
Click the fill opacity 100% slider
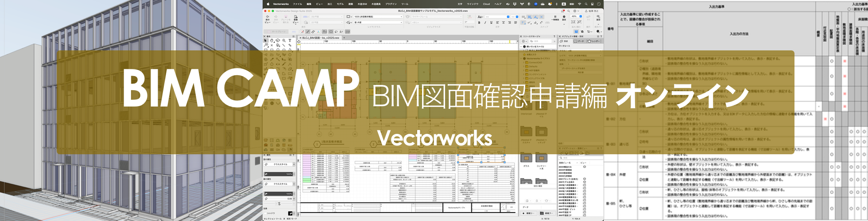click(x=279, y=174)
